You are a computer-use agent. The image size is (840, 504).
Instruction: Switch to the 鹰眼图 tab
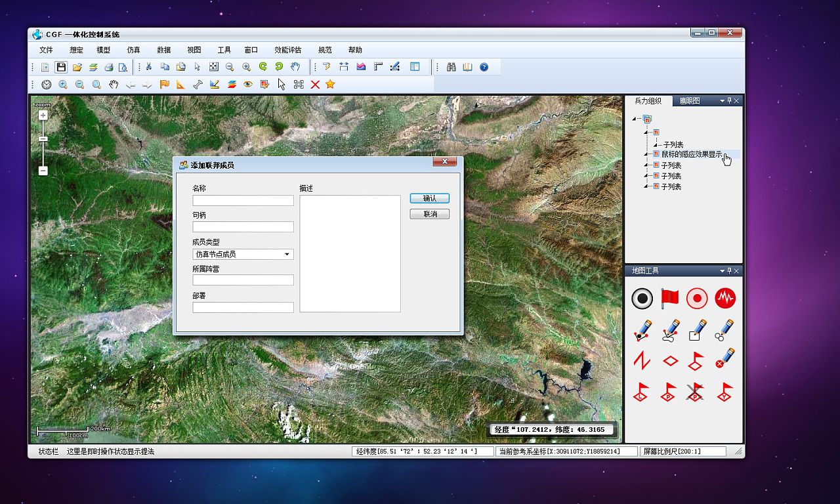click(690, 101)
